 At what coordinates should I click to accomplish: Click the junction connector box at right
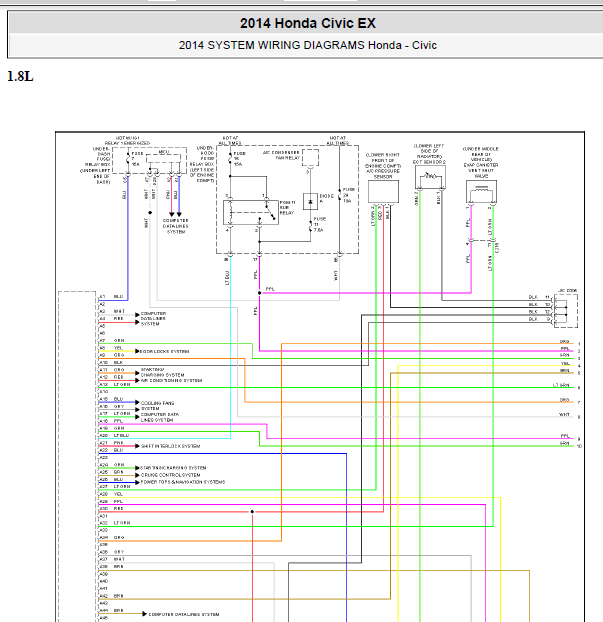coord(566,311)
